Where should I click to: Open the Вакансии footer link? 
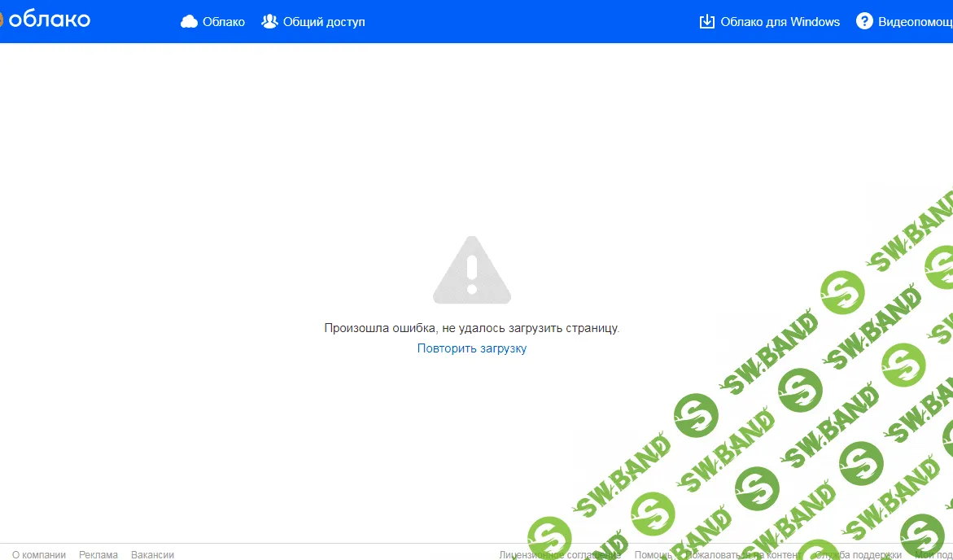pos(152,554)
